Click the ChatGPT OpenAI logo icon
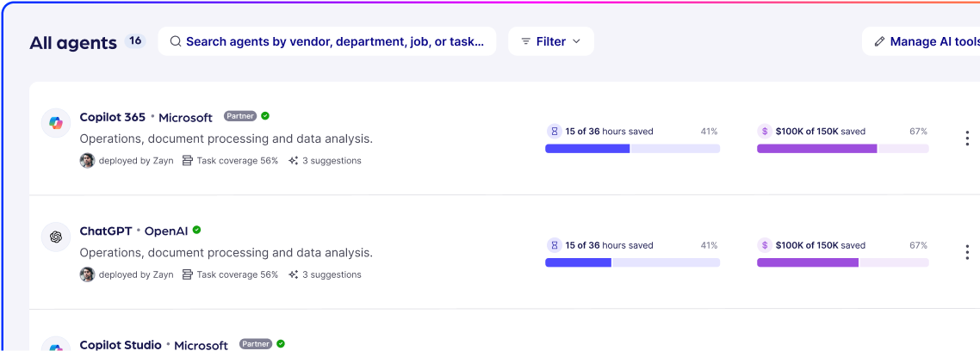This screenshot has width=980, height=351. 56,237
